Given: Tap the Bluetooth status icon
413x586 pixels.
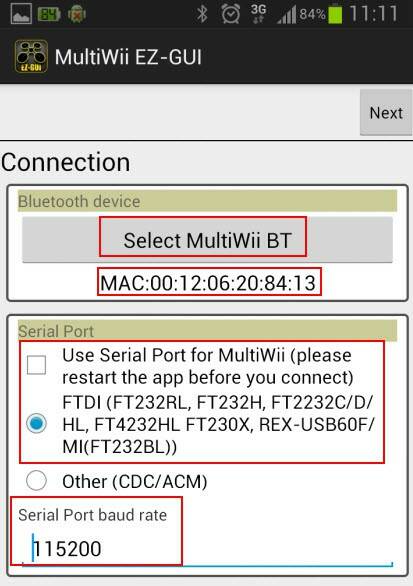Looking at the screenshot, I should click(x=202, y=14).
